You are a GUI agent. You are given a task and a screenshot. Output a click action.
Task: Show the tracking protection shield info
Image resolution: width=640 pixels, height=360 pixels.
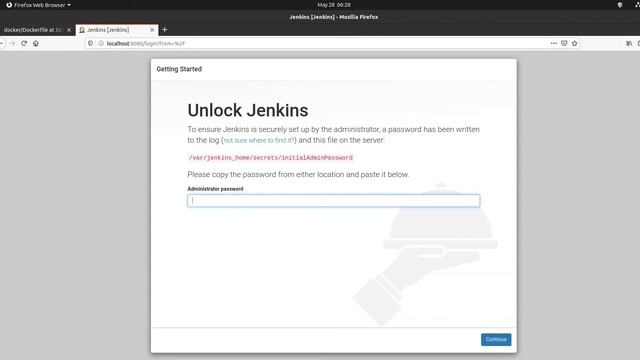click(91, 43)
